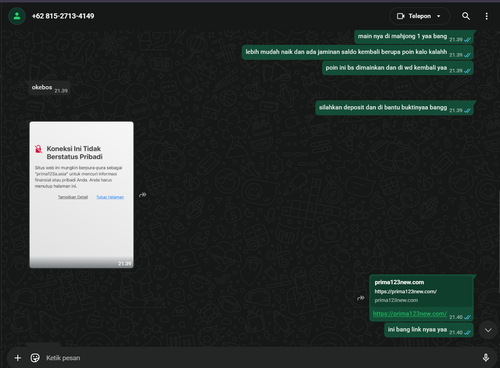Open the Telepon call dropdown
The height and width of the screenshot is (368, 500).
pyautogui.click(x=420, y=16)
